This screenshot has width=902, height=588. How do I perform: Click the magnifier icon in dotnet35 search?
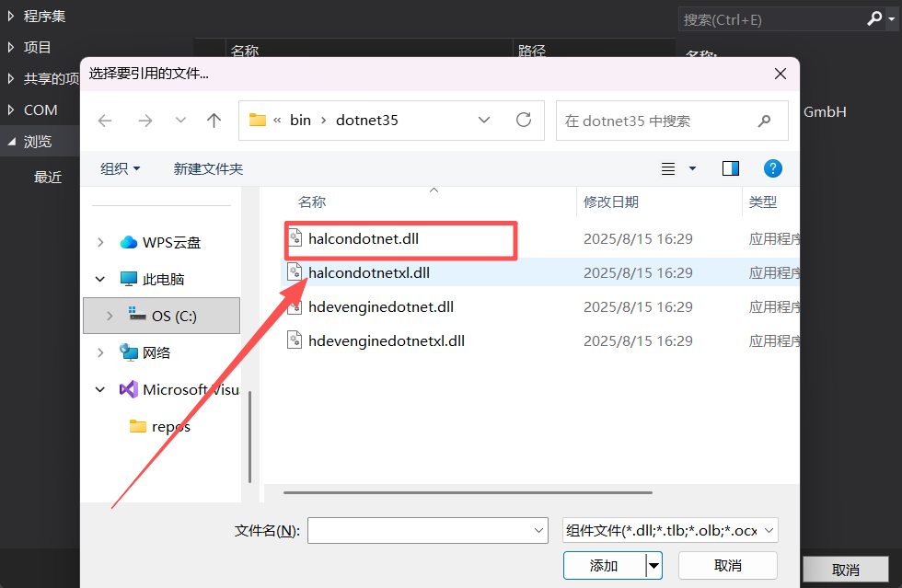click(x=765, y=121)
